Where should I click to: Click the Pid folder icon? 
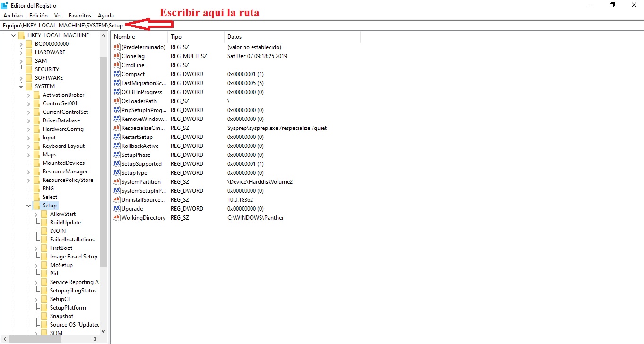pyautogui.click(x=44, y=274)
